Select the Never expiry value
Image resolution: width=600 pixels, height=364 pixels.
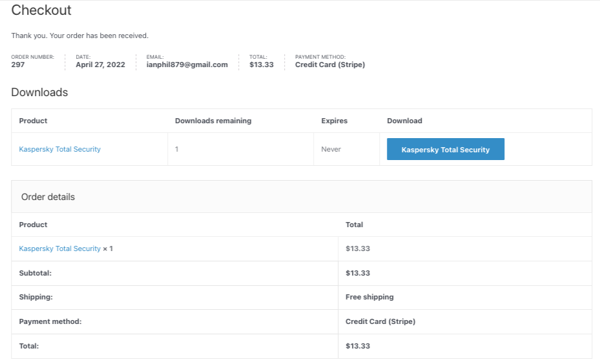coord(331,149)
